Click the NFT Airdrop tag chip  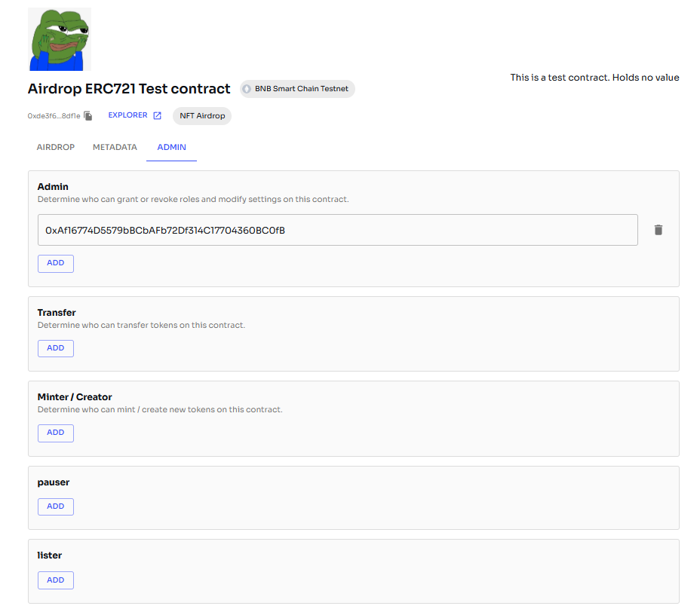click(x=202, y=116)
